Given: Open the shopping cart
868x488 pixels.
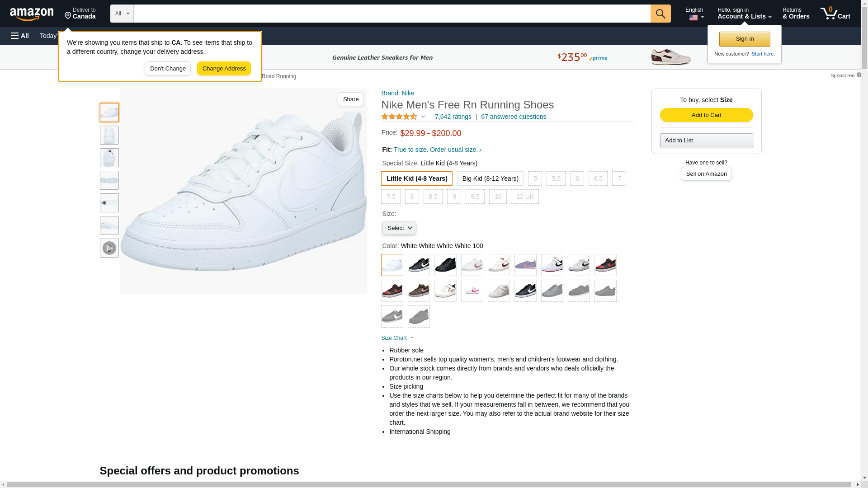Looking at the screenshot, I should (x=835, y=14).
